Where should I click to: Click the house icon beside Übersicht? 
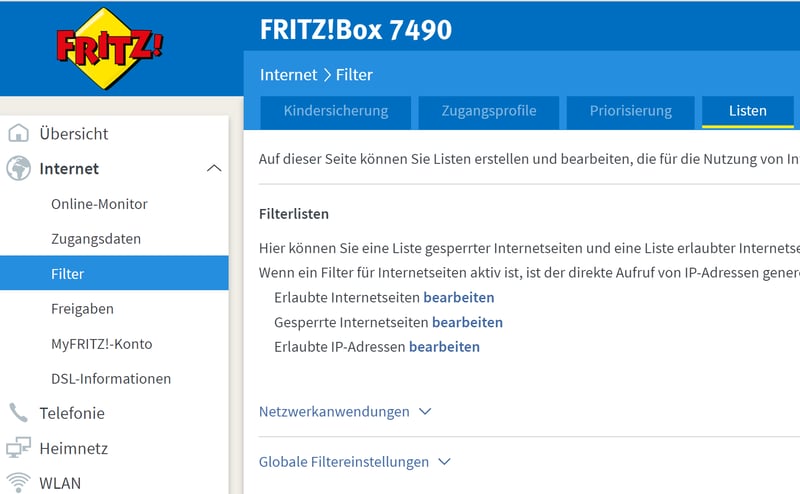[18, 133]
